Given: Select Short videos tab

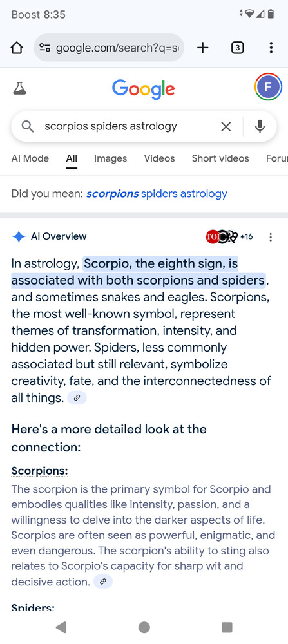Looking at the screenshot, I should coord(220,158).
